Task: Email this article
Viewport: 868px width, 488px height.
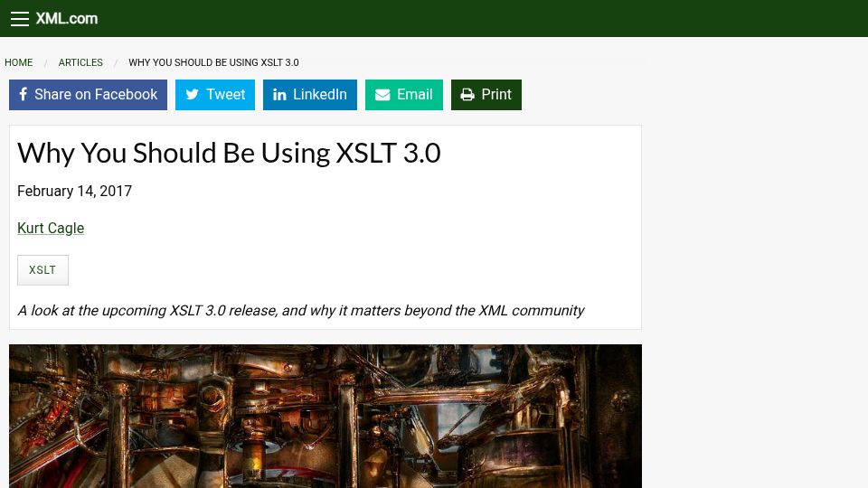Action: 404,95
